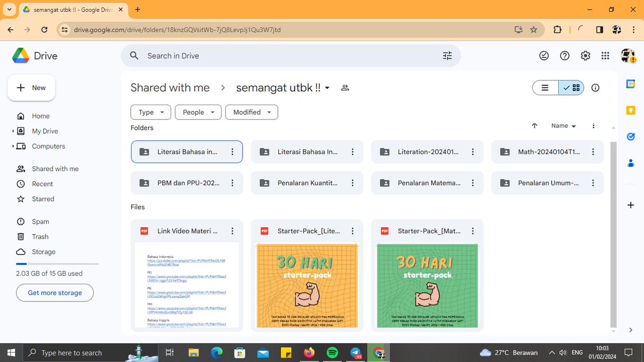This screenshot has height=362, width=644.
Task: Expand Computers tree arrow
Action: pyautogui.click(x=13, y=146)
